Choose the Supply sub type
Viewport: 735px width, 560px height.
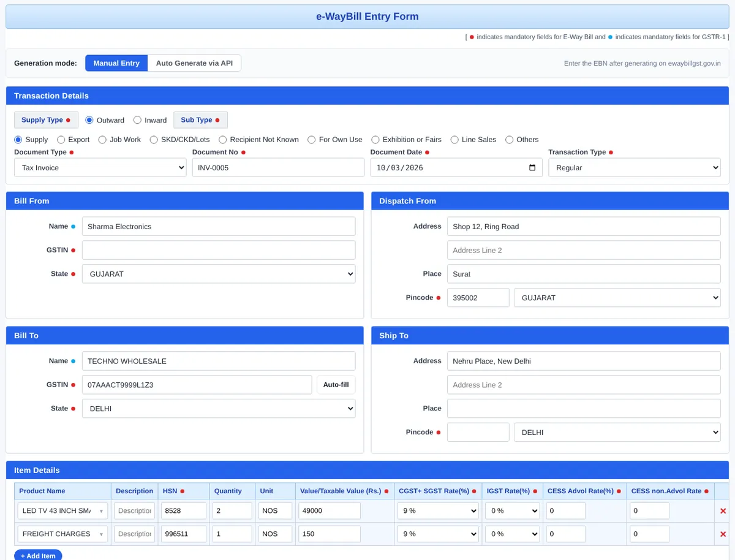pyautogui.click(x=18, y=140)
